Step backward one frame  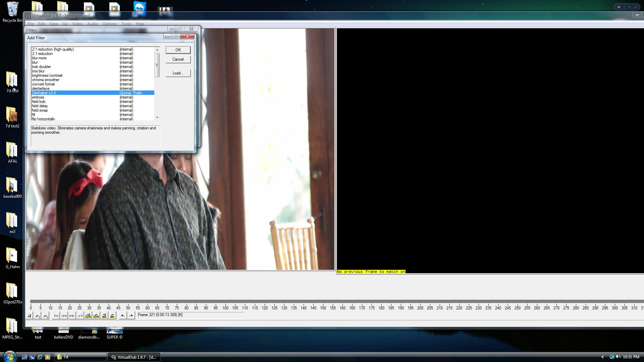click(x=64, y=315)
